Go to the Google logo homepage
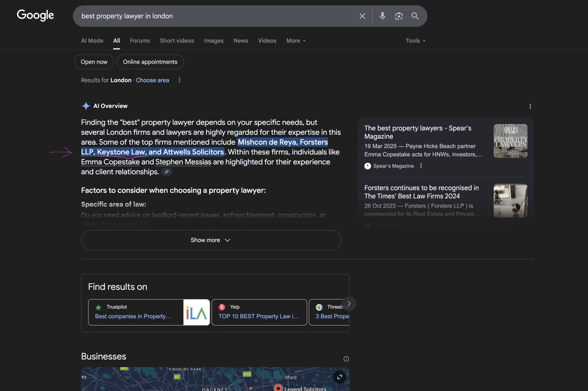The height and width of the screenshot is (391, 588). pyautogui.click(x=35, y=15)
